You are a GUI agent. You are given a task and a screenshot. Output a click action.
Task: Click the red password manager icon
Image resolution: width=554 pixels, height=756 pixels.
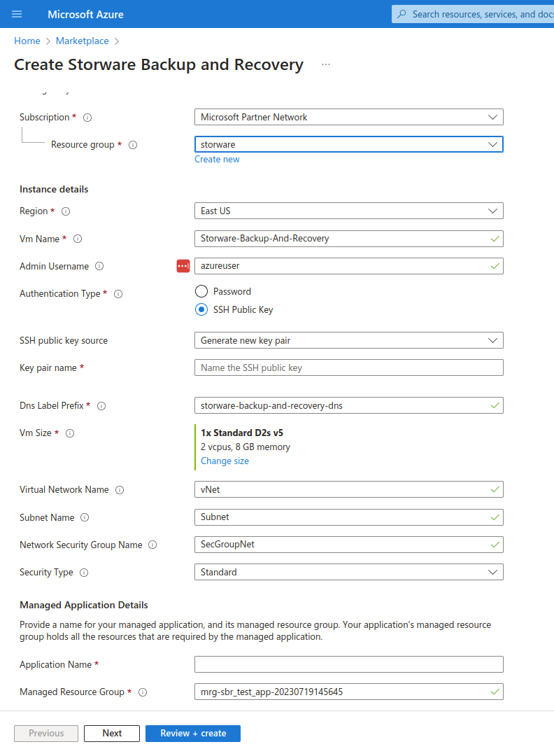[183, 266]
